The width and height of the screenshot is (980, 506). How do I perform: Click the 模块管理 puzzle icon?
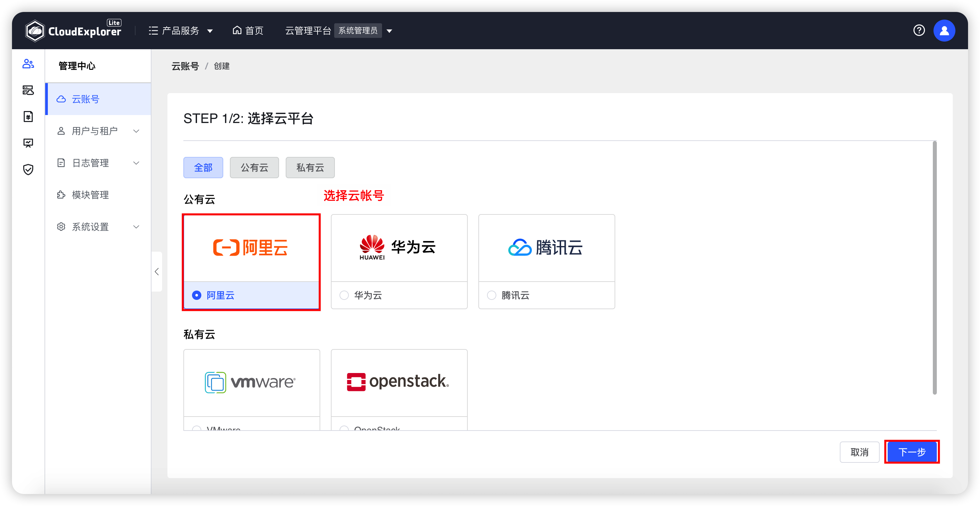click(x=61, y=195)
